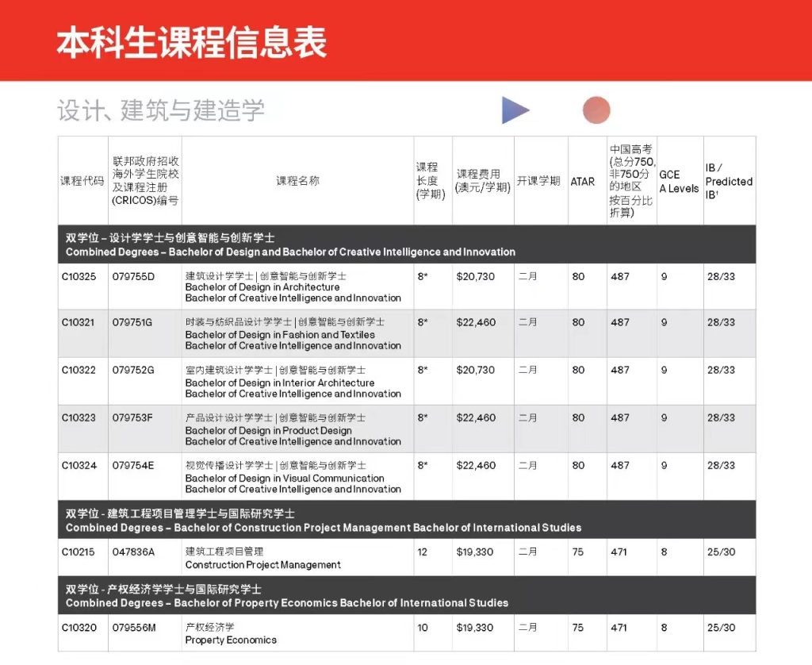
Task: Select Bachelor of Design in Interior Architecture
Action: click(279, 382)
